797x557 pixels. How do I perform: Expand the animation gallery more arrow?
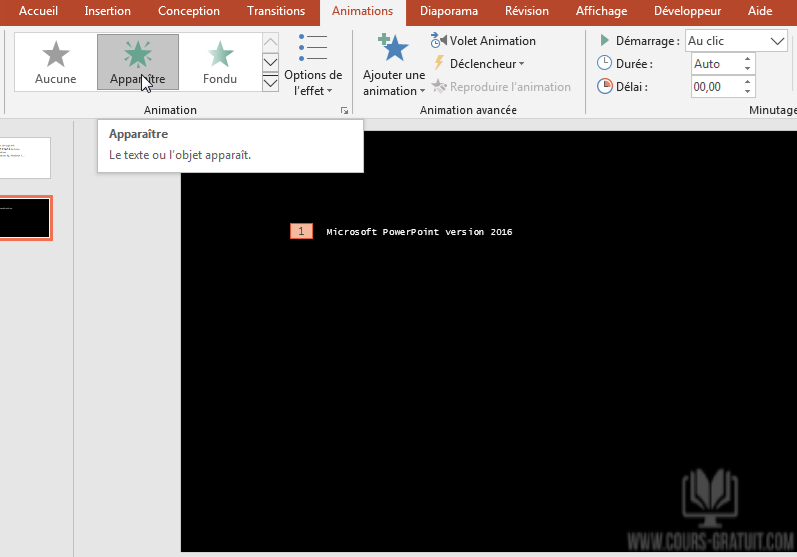click(x=270, y=83)
